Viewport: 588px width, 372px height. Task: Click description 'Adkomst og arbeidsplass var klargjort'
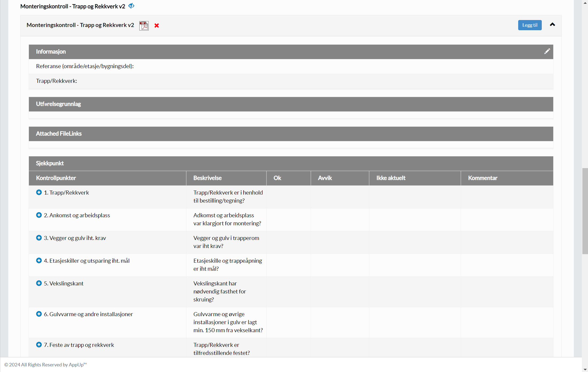tap(227, 219)
